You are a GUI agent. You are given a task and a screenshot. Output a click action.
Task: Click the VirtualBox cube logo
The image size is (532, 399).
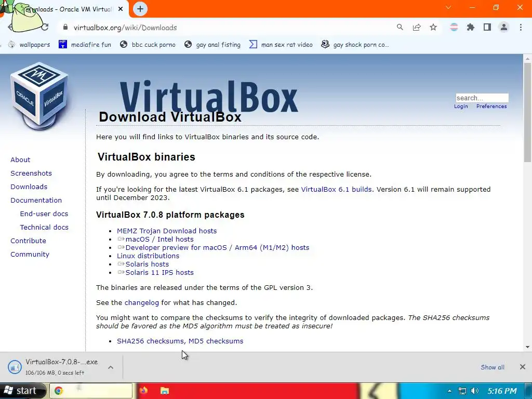pos(39,96)
